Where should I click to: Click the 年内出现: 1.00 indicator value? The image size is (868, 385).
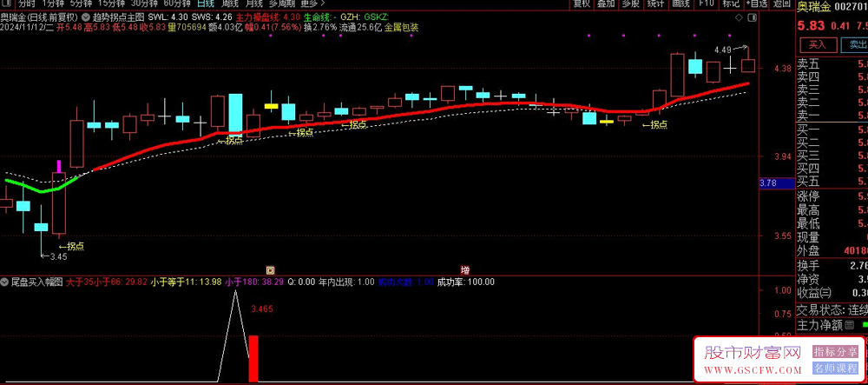click(x=346, y=282)
